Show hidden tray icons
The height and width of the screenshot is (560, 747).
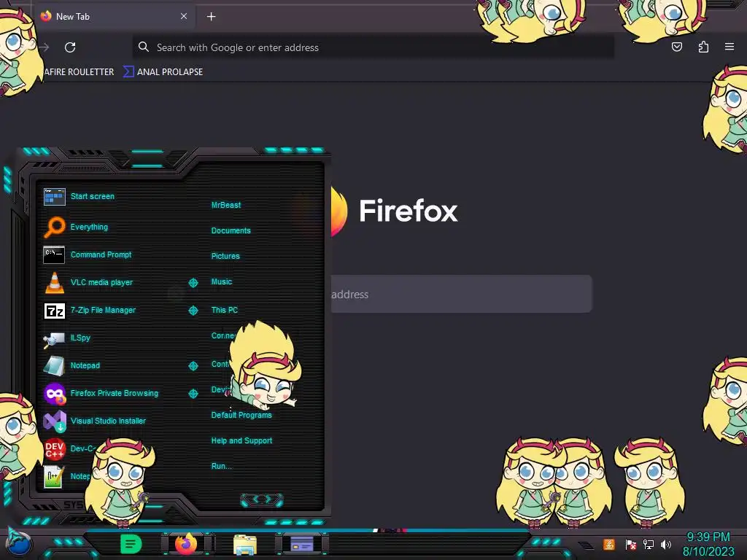pyautogui.click(x=586, y=545)
